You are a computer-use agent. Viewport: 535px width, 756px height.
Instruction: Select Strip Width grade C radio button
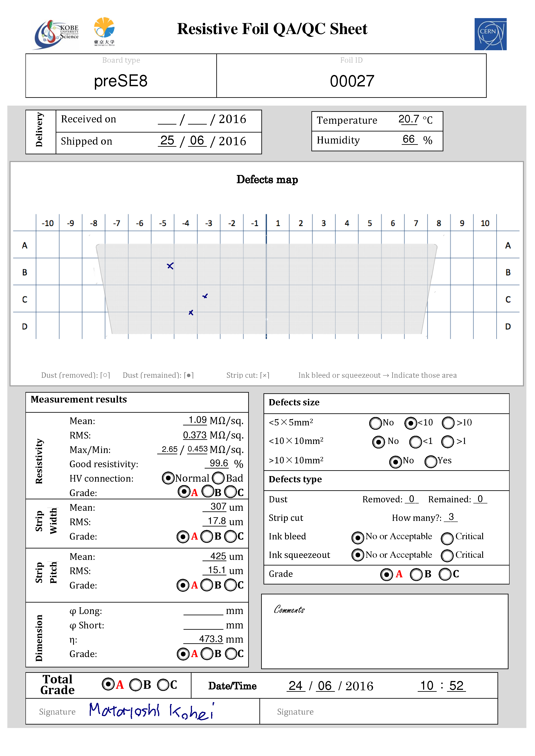pos(230,536)
